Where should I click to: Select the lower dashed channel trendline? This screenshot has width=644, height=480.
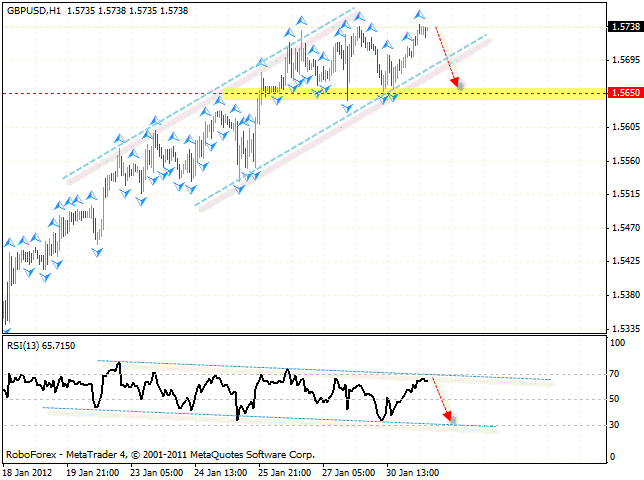coord(340,120)
